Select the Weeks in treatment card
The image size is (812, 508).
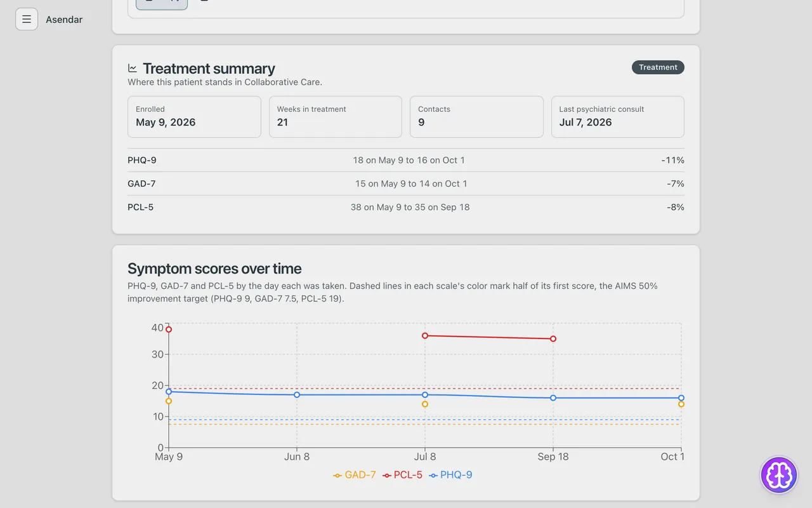tap(336, 117)
